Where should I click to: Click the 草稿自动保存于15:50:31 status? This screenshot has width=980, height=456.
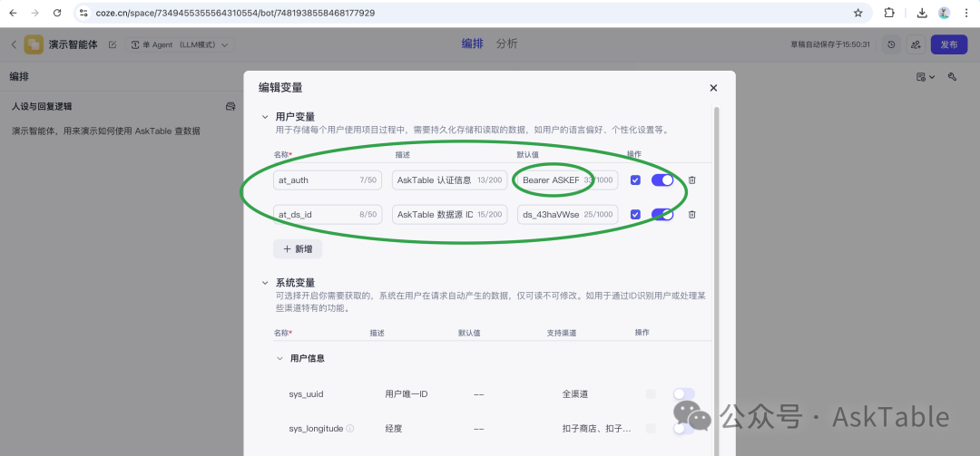pos(830,44)
